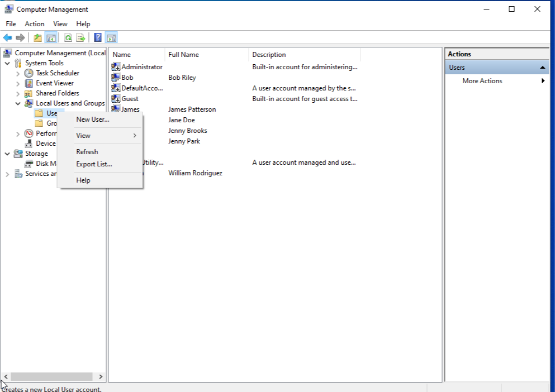Click the Groups folder icon in tree
This screenshot has width=555, height=392.
[39, 123]
